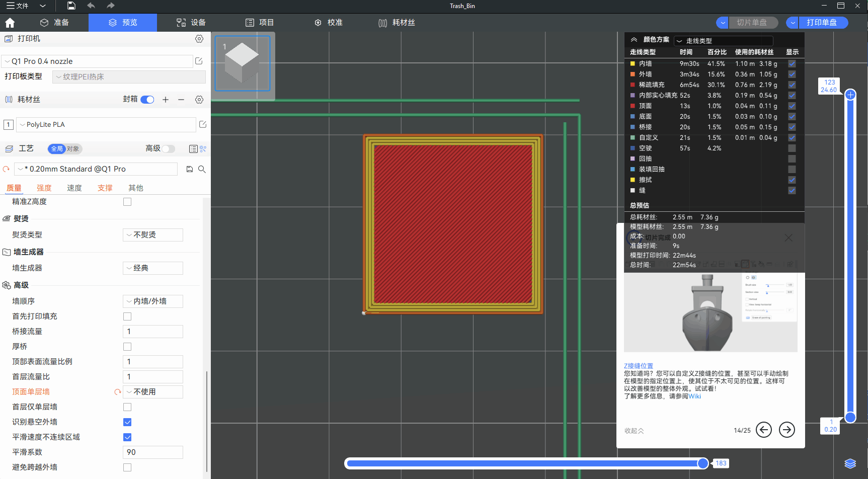The height and width of the screenshot is (479, 868).
Task: Click the home icon in top bar
Action: [x=10, y=23]
